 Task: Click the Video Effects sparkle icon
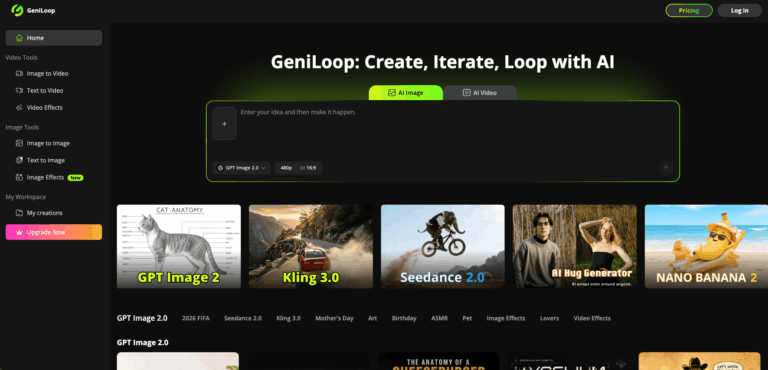(19, 108)
